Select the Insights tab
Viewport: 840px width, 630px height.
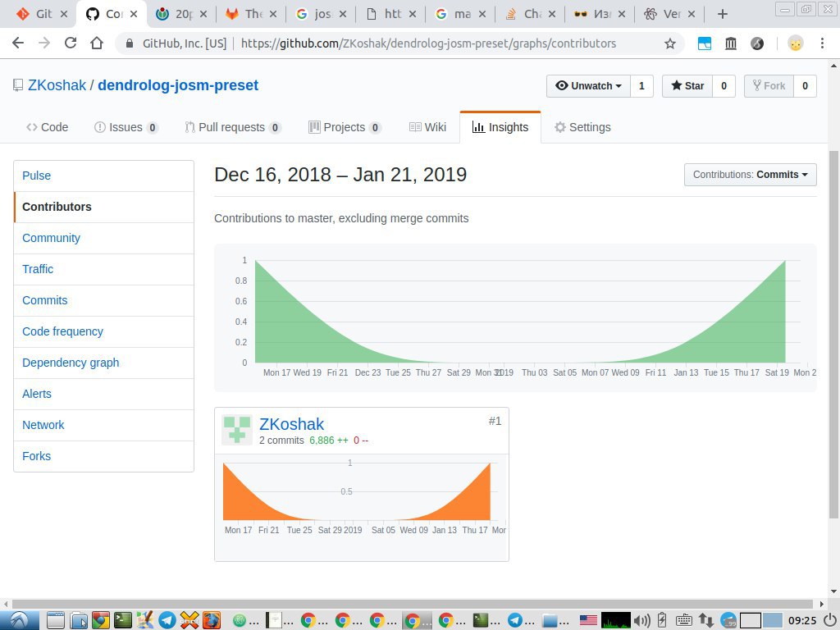500,127
